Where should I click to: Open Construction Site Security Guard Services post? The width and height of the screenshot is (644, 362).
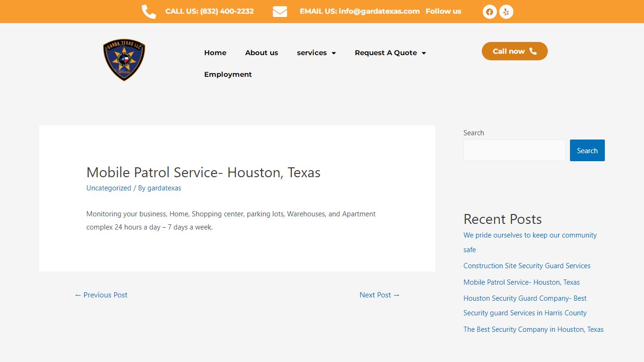point(527,266)
